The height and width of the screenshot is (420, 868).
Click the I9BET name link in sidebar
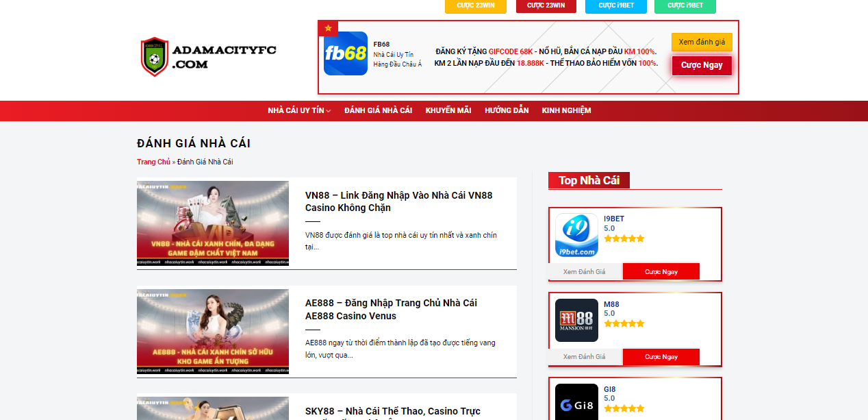[614, 219]
